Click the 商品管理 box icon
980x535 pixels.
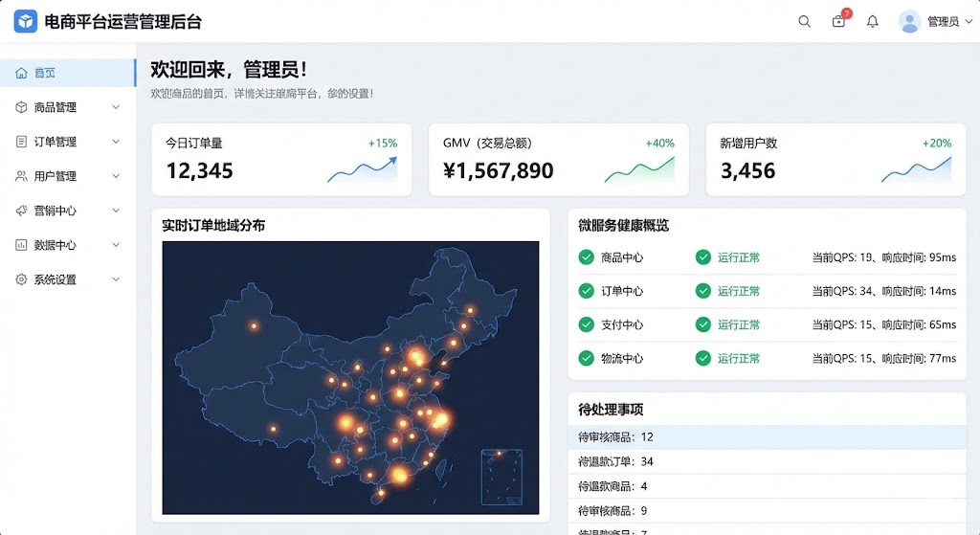[21, 107]
